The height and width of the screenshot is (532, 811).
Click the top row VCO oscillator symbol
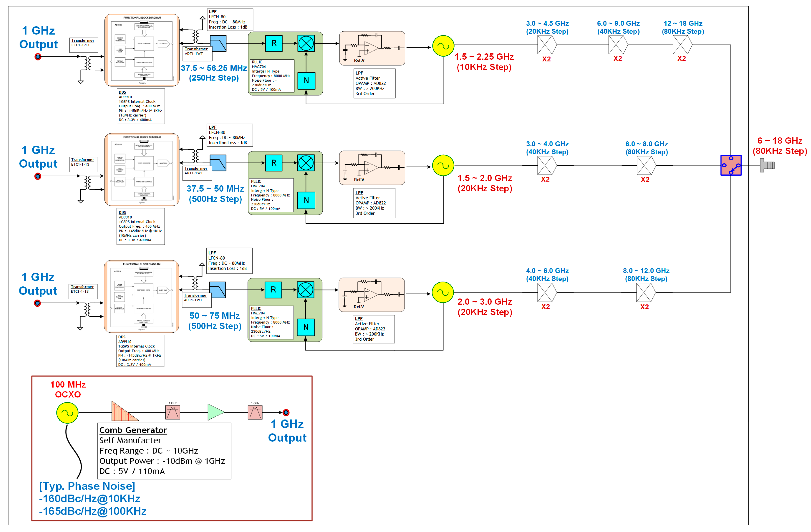click(x=443, y=46)
